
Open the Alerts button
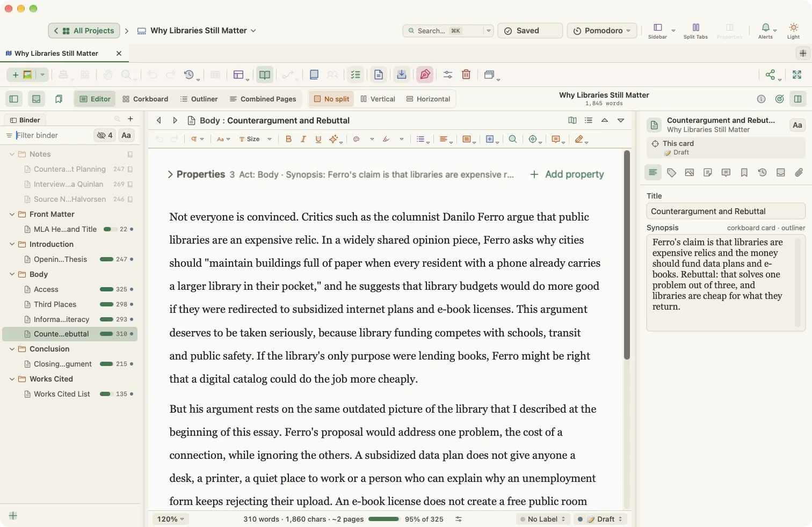(765, 31)
